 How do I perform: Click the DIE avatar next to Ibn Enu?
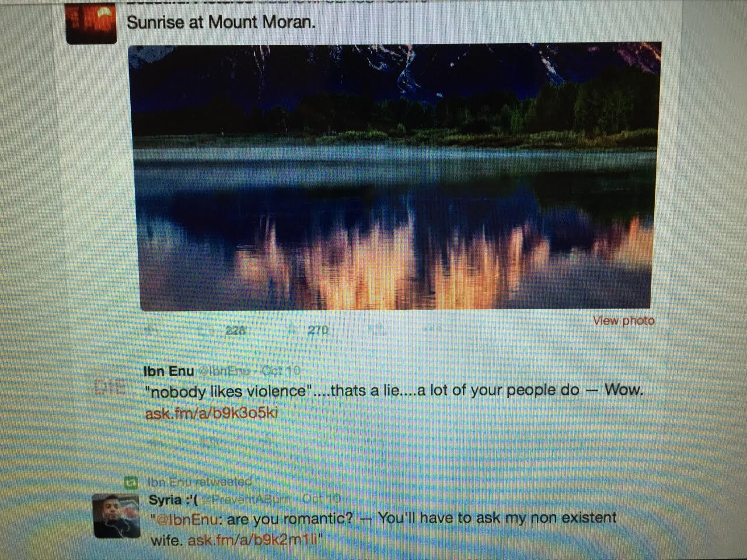110,387
